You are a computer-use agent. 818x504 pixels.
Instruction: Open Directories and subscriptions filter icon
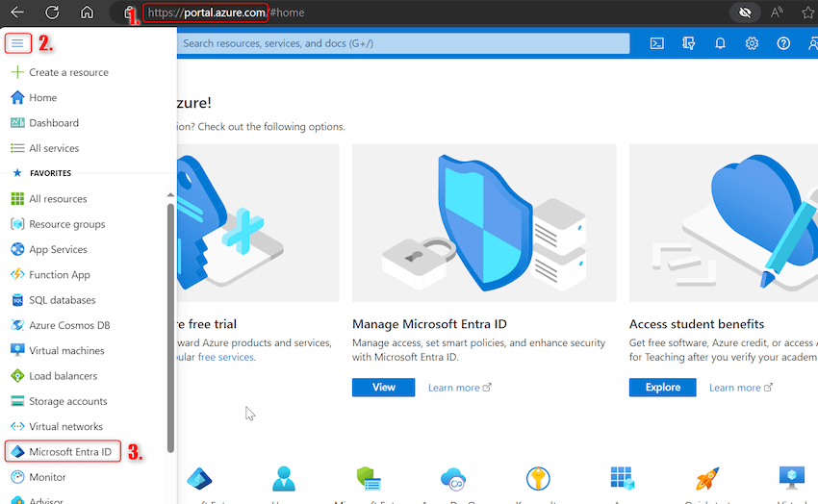(689, 43)
